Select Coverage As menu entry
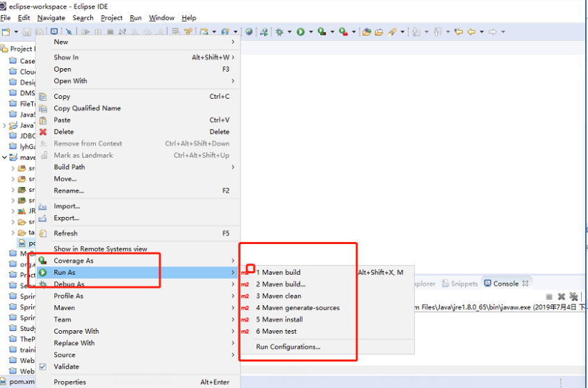This screenshot has height=388, width=588. [x=138, y=261]
